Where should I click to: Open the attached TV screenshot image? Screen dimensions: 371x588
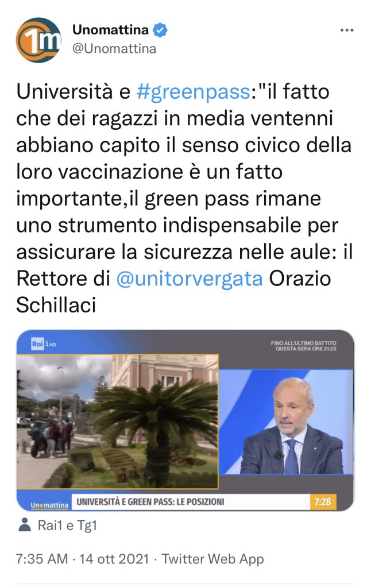[x=185, y=420]
